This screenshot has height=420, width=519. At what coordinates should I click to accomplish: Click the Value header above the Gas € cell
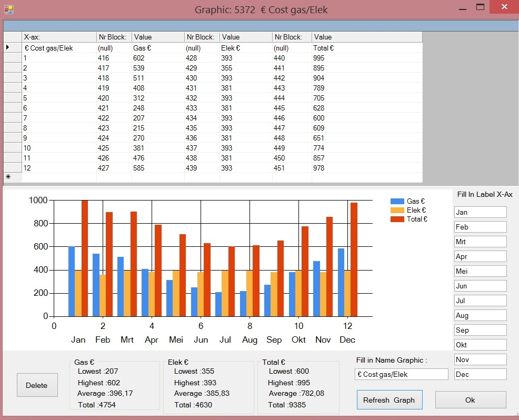(x=158, y=37)
